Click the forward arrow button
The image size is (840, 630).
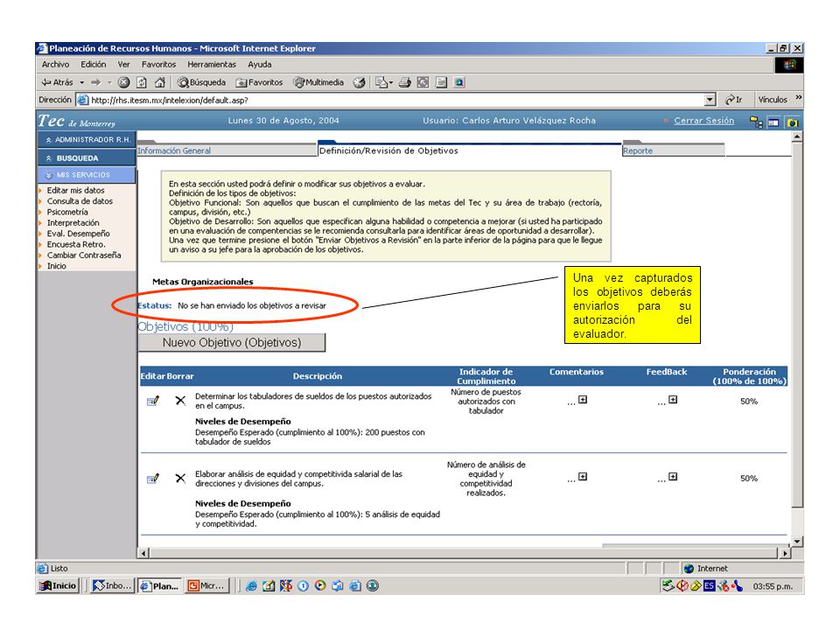tap(96, 82)
